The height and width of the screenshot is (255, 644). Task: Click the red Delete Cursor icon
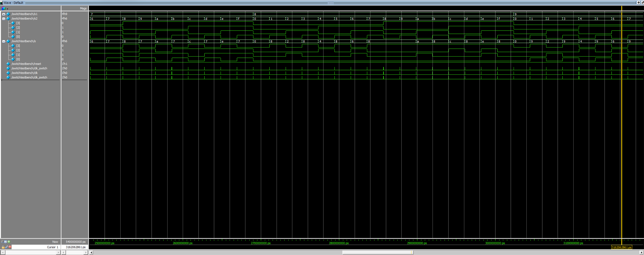coord(10,247)
